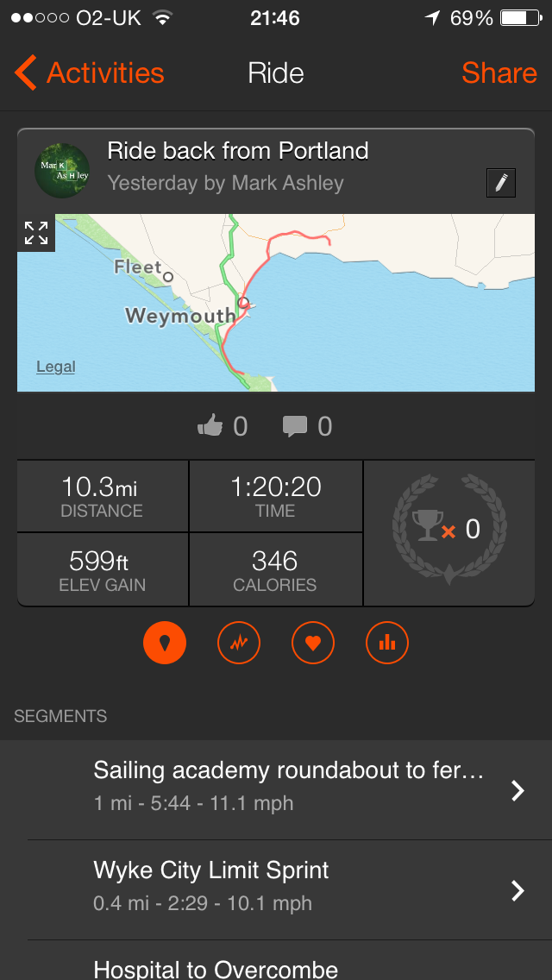Screen dimensions: 552x980
Task: Expand Sailing academy roundabout segment chevron
Action: pos(517,790)
